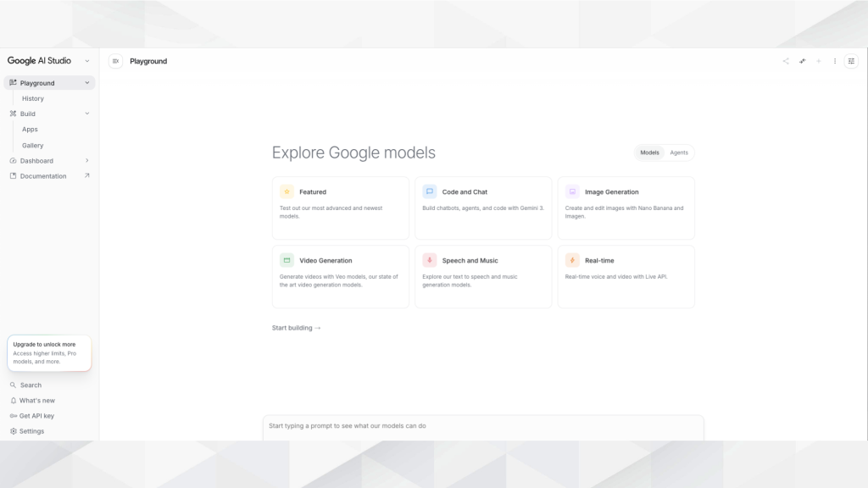Click the Playground sidebar icon

[13, 82]
